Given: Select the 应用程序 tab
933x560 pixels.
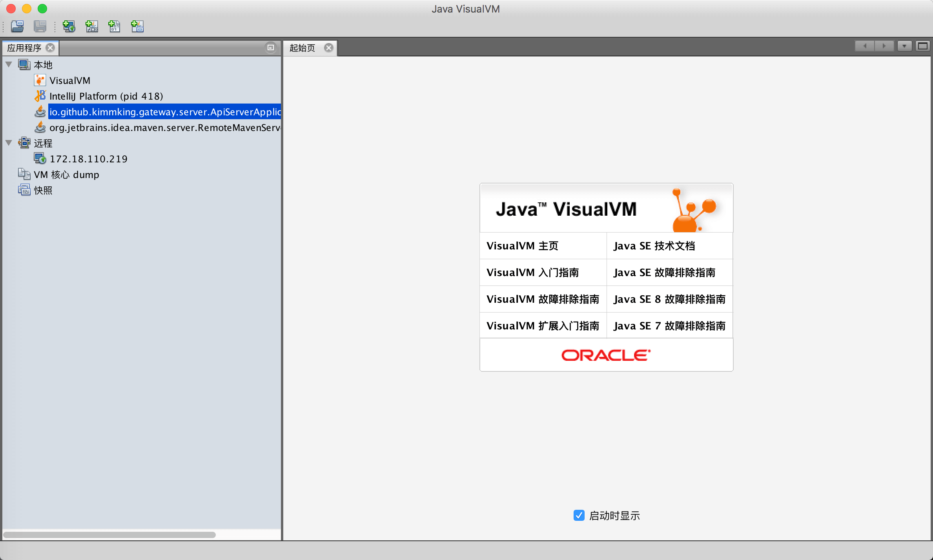Looking at the screenshot, I should pyautogui.click(x=24, y=48).
